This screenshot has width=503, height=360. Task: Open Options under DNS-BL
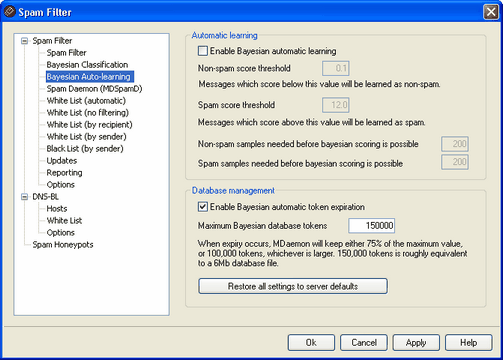click(61, 233)
